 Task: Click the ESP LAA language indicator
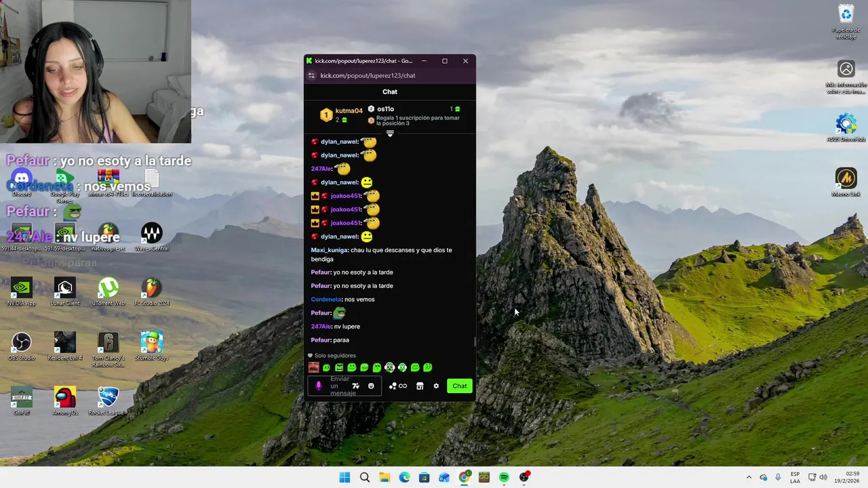pyautogui.click(x=795, y=478)
